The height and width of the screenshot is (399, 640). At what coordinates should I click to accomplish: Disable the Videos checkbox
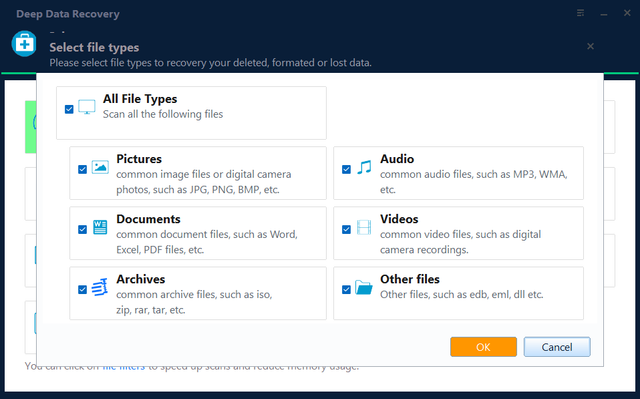(346, 229)
